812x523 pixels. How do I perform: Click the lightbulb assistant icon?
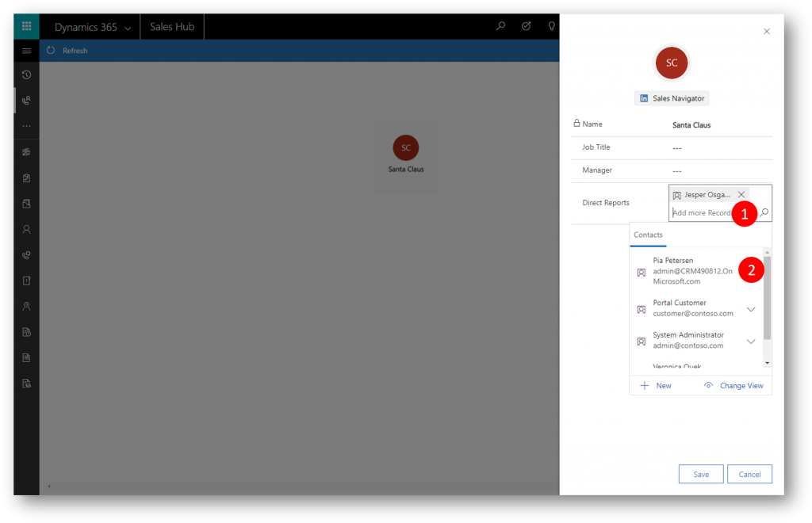click(552, 26)
